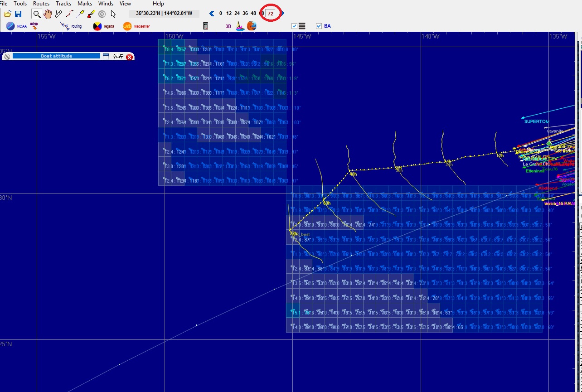582x392 pixels.
Task: Select the Le Grand DIC boat label
Action: click(x=536, y=164)
